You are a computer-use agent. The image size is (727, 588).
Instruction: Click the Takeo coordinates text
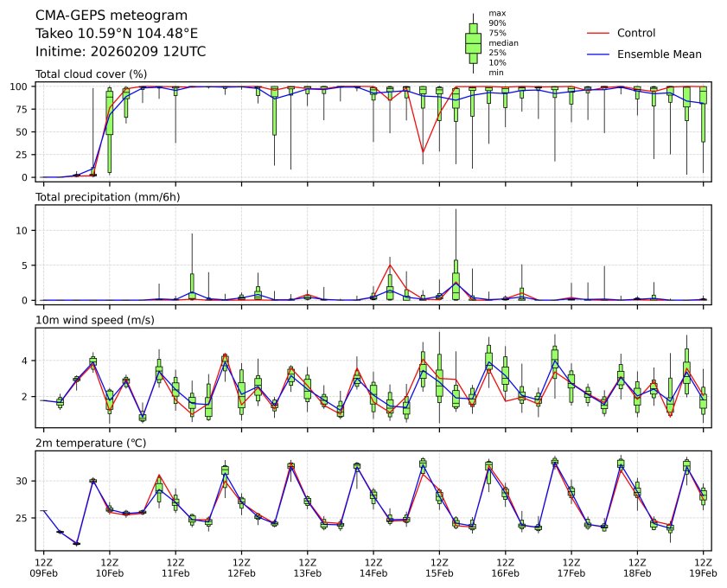(117, 33)
